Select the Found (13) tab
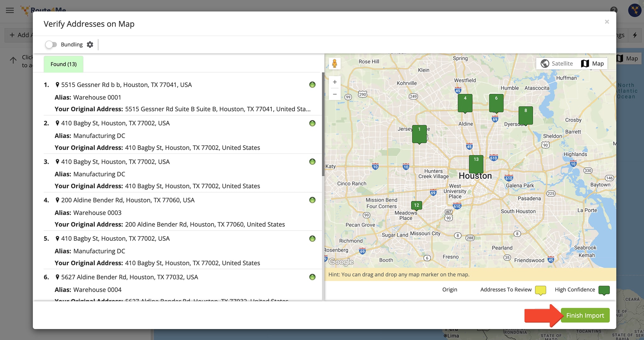Viewport: 644px width, 340px height. click(x=64, y=64)
